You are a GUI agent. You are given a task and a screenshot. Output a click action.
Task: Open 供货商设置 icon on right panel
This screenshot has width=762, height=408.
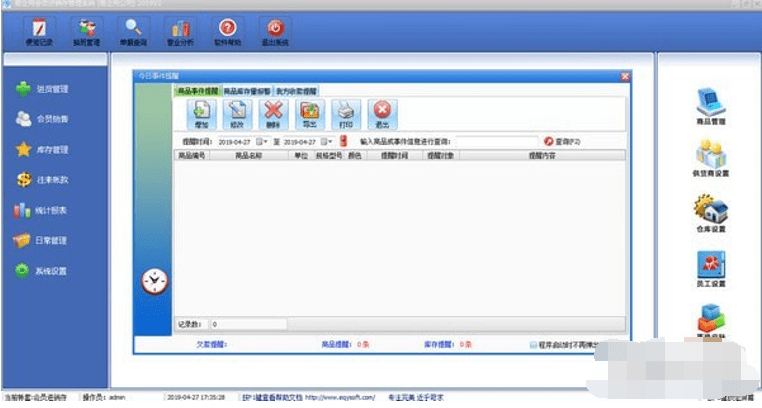tap(711, 158)
